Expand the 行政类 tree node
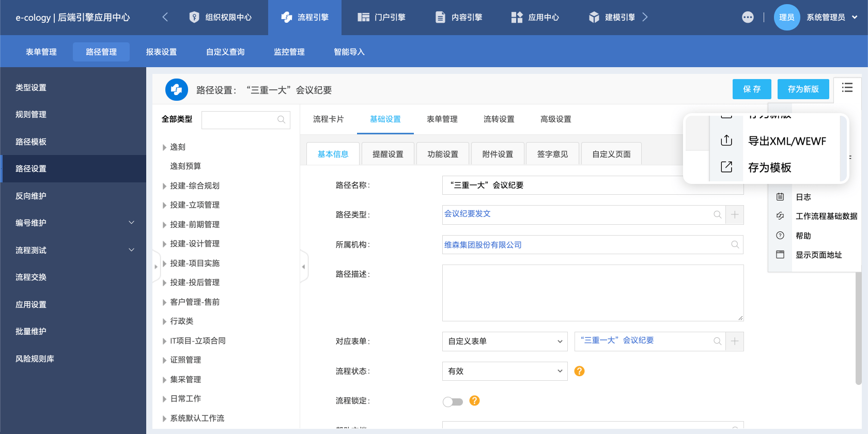Image resolution: width=868 pixels, height=434 pixels. point(164,322)
